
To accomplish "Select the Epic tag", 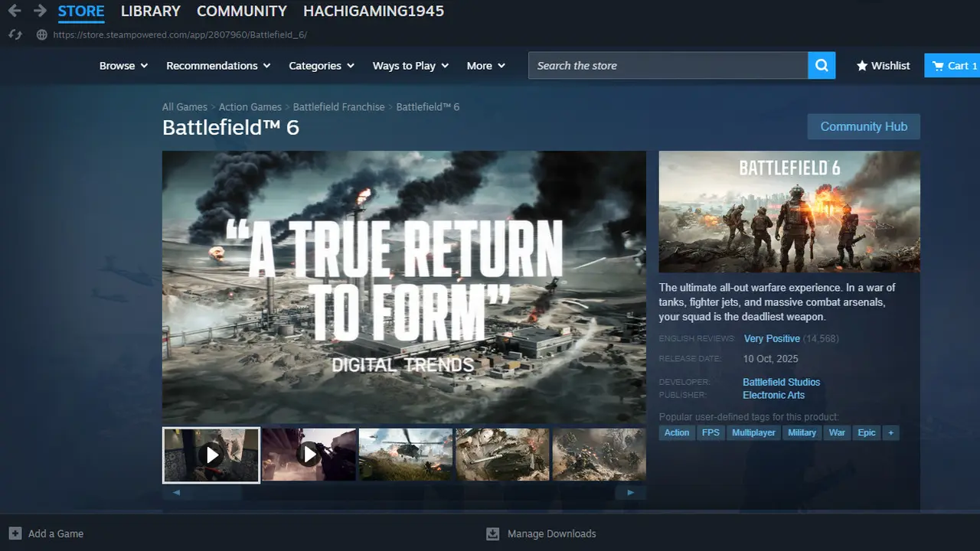I will point(867,432).
